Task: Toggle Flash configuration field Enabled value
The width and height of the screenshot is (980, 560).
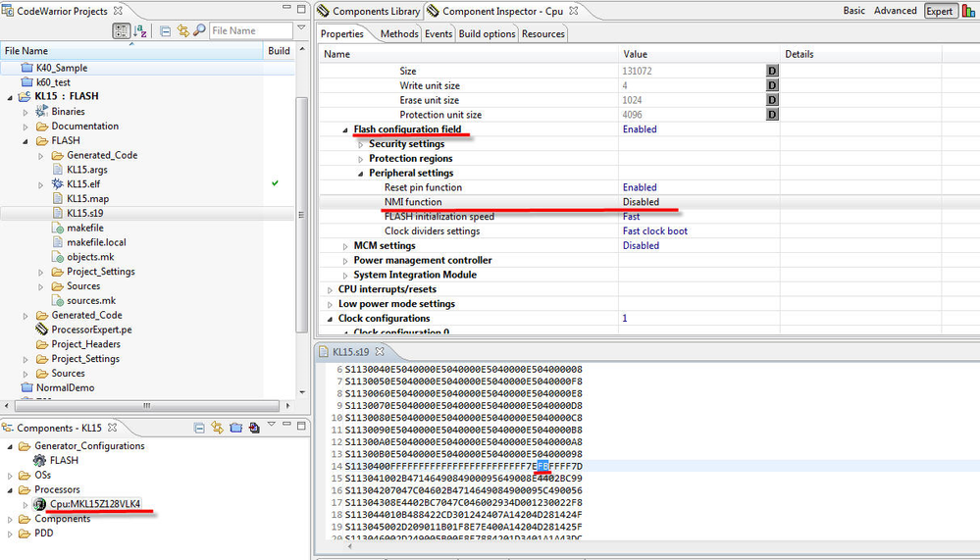Action: point(640,129)
